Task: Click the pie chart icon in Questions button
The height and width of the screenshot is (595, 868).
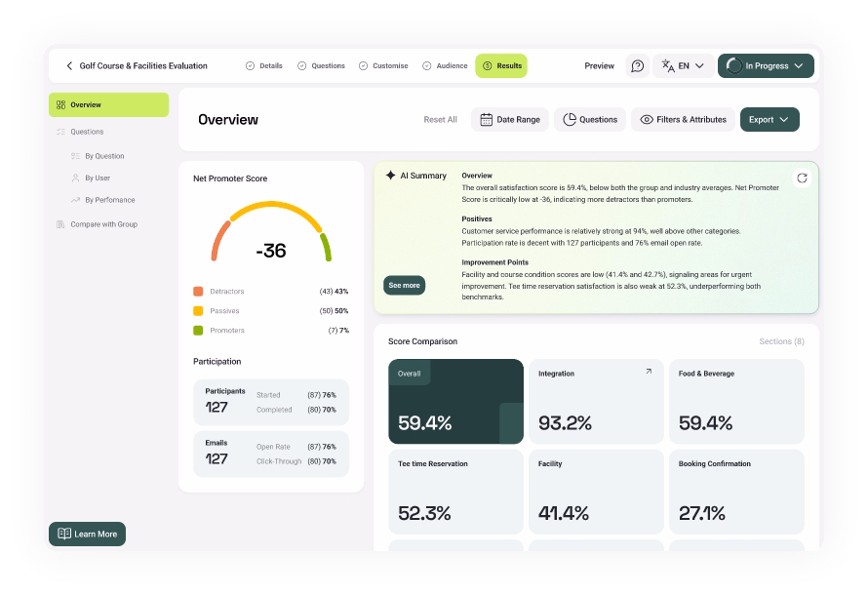Action: (x=569, y=120)
